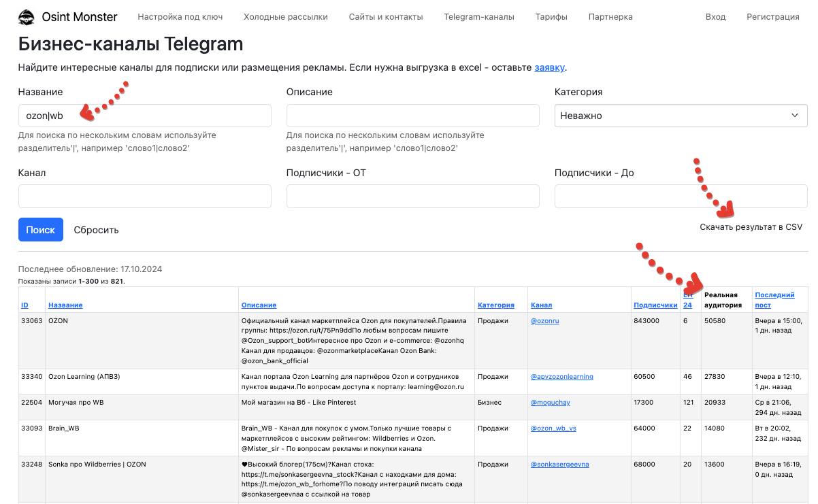Sort the table by the Описание column
The height and width of the screenshot is (504, 818).
coord(258,305)
